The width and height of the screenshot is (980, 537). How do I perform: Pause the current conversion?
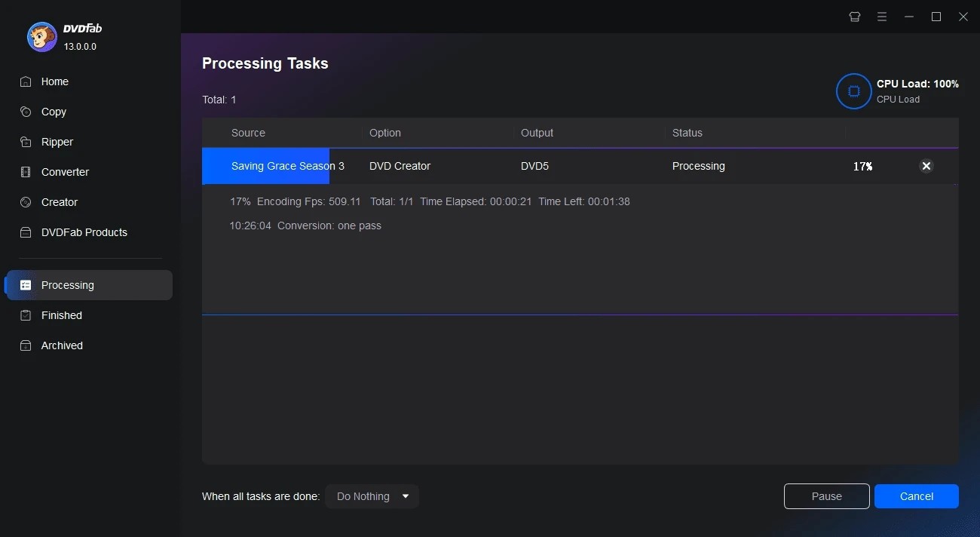pyautogui.click(x=826, y=496)
